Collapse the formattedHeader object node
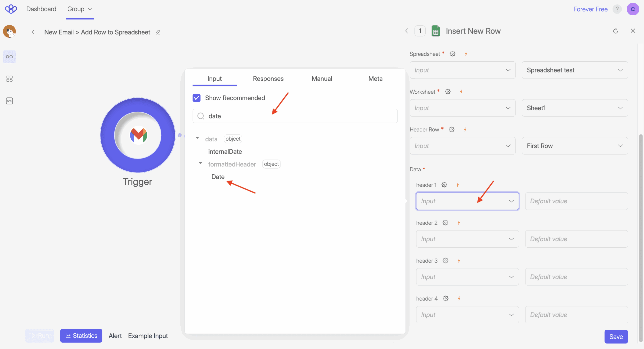The width and height of the screenshot is (644, 349). (x=200, y=163)
